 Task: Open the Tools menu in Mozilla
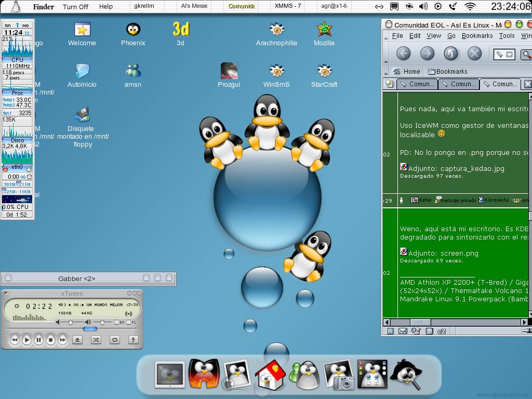(507, 36)
